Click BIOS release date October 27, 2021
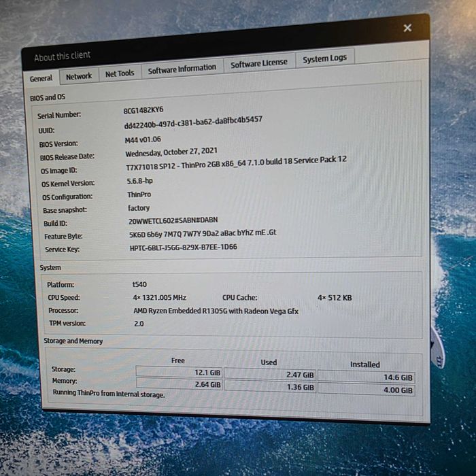The width and height of the screenshot is (476, 476). [x=171, y=152]
